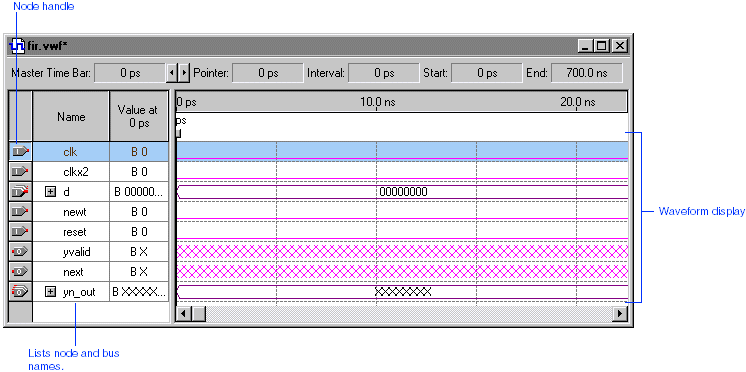The width and height of the screenshot is (746, 372).
Task: Move master time bar to next transition
Action: click(184, 73)
